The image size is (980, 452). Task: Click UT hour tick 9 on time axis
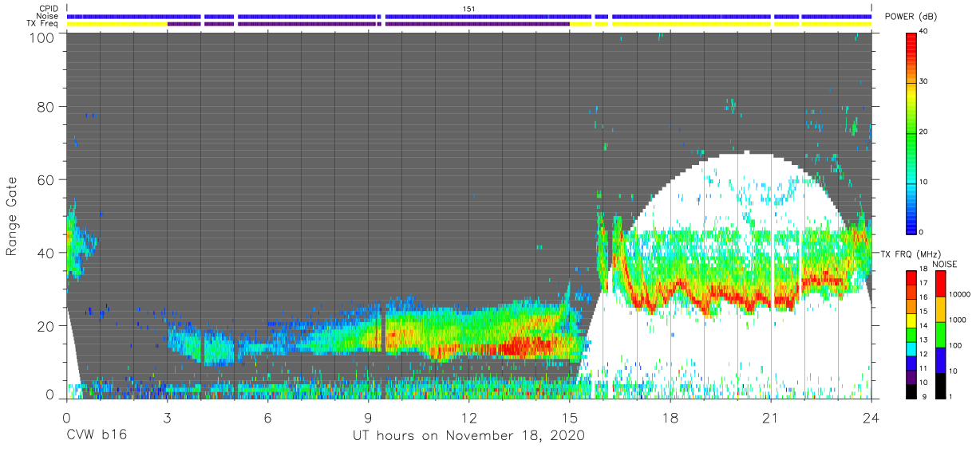[368, 417]
